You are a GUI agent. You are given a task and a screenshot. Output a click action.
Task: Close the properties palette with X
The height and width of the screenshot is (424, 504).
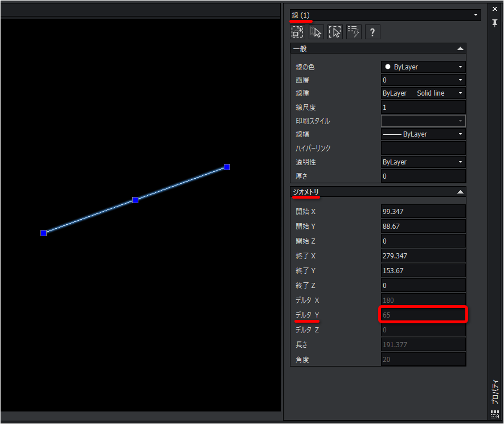point(495,9)
